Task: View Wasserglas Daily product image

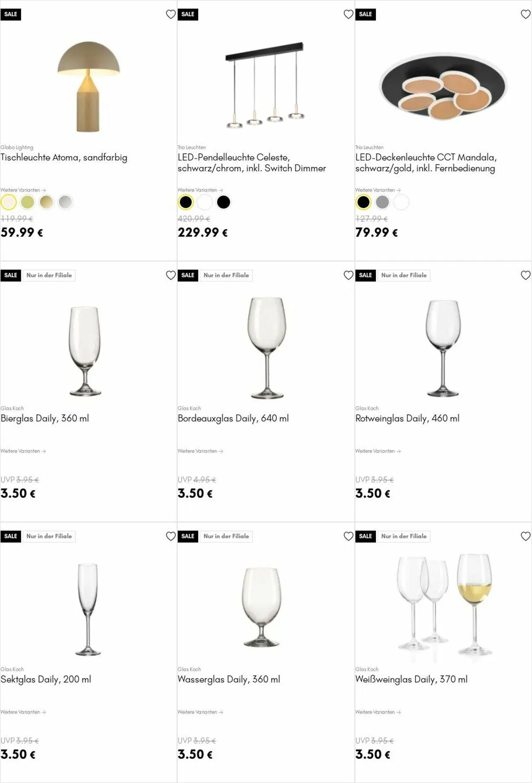Action: [262, 607]
